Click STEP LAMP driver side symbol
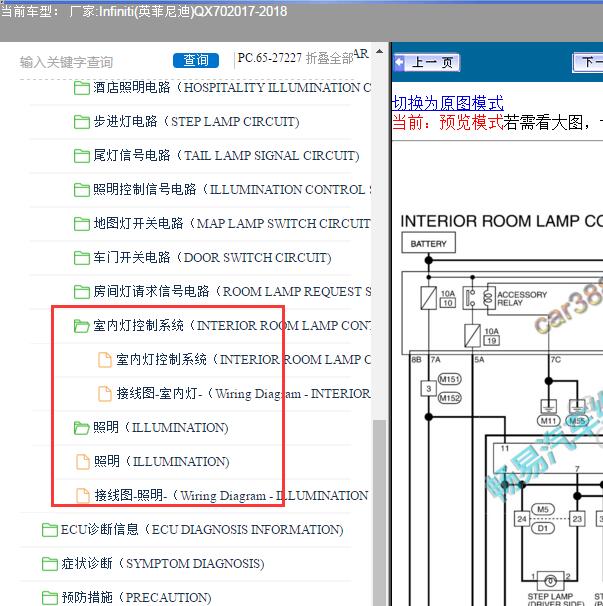This screenshot has width=603, height=606. (x=551, y=581)
